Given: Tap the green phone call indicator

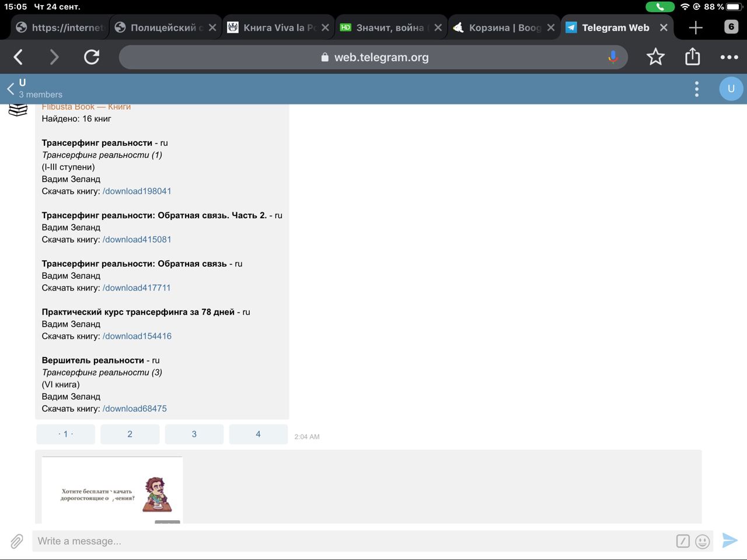Looking at the screenshot, I should click(660, 7).
